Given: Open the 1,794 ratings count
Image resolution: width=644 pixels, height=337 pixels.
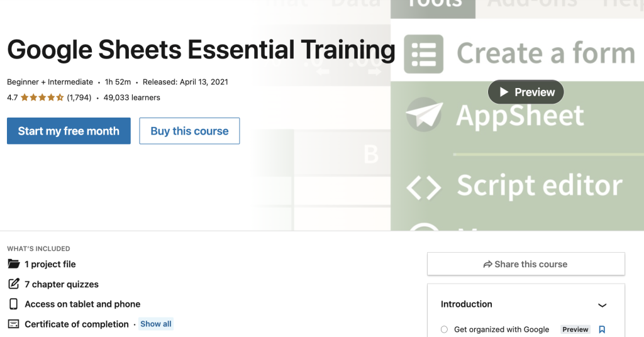Looking at the screenshot, I should (x=79, y=97).
